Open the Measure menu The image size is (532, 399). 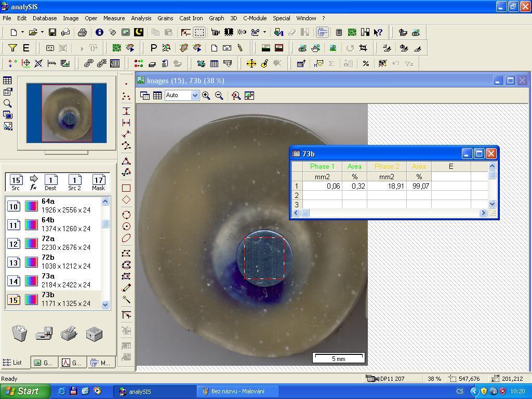[114, 18]
